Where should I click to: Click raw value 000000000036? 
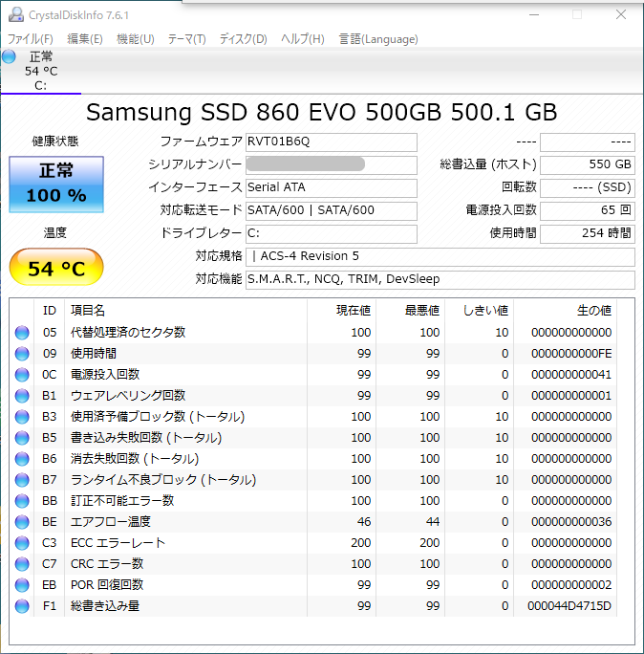pyautogui.click(x=571, y=522)
